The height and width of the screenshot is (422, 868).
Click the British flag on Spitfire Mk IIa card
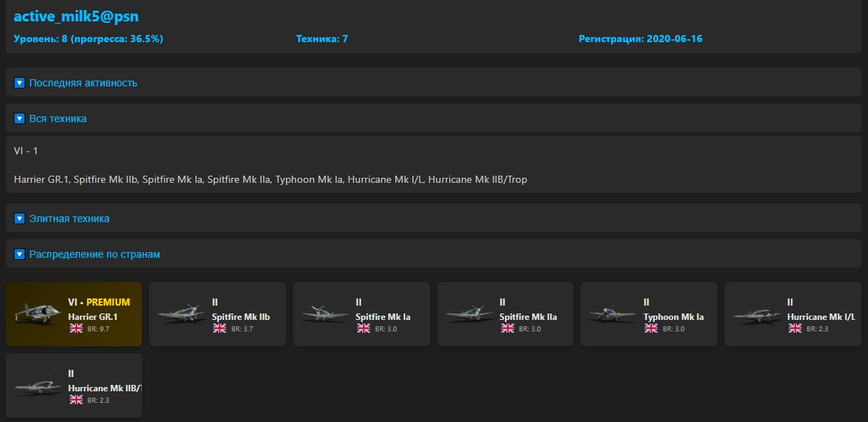[508, 328]
